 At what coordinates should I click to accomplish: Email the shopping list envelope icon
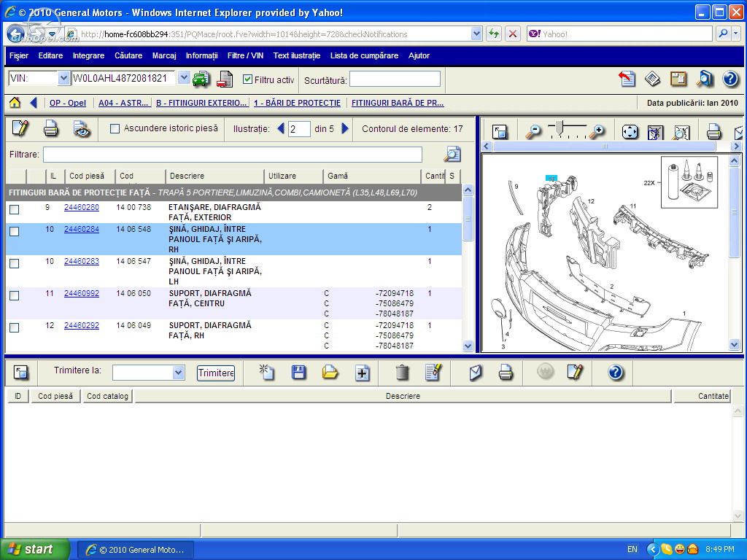click(x=476, y=373)
